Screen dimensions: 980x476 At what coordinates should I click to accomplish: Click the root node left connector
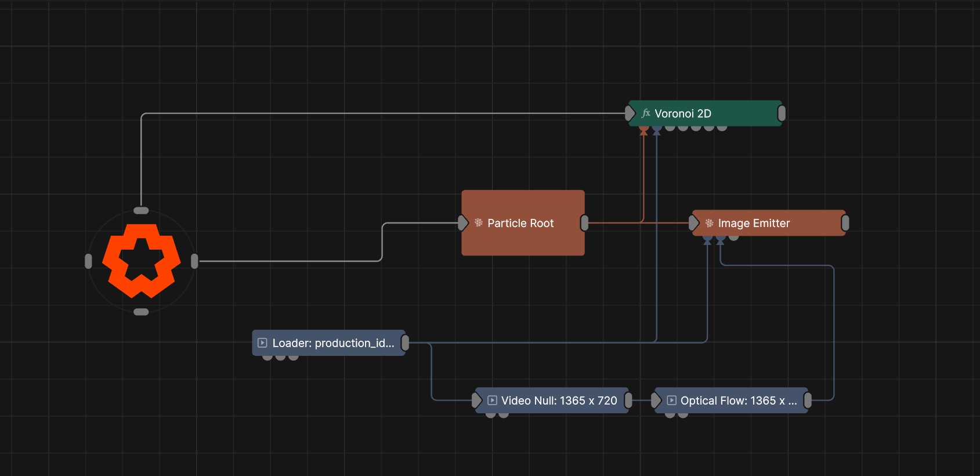pos(88,261)
